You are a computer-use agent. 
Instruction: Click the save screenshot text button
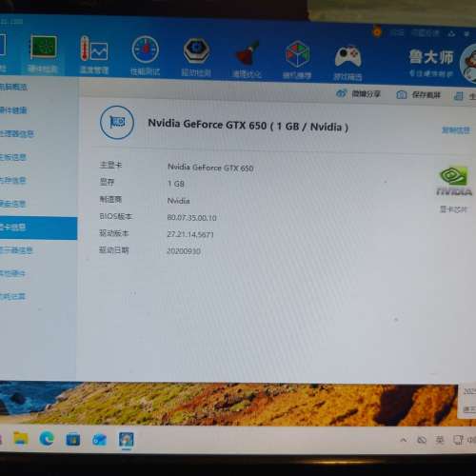[x=426, y=95]
